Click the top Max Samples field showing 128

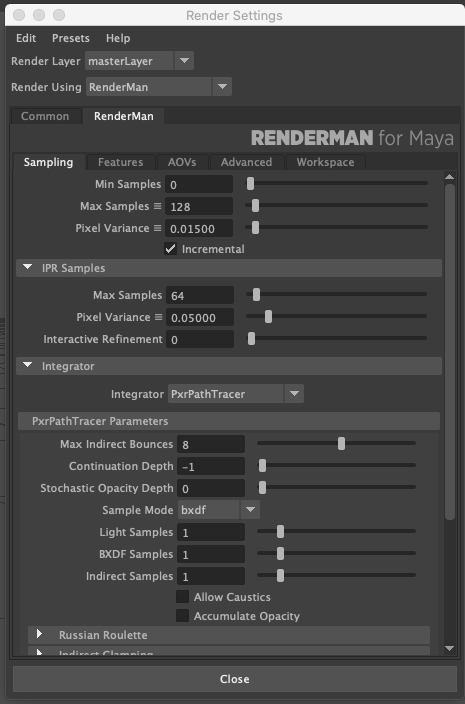coord(199,207)
